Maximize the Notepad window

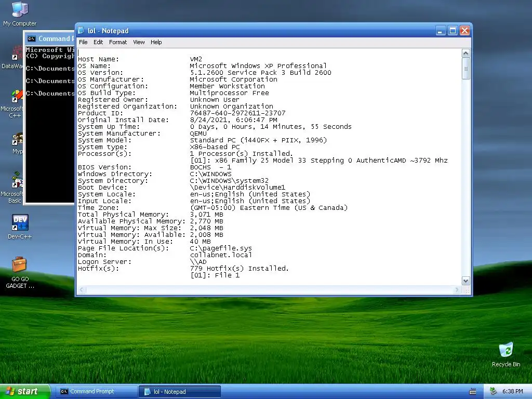tap(453, 31)
